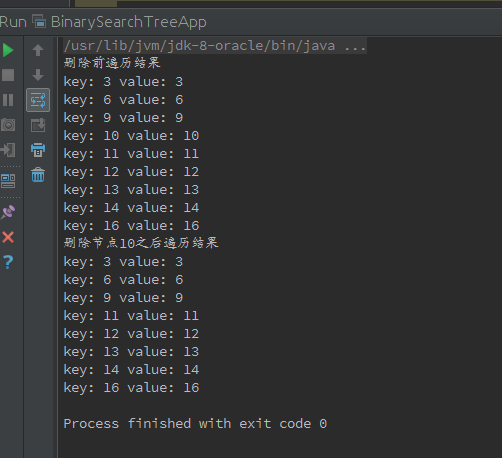Screen dimensions: 502x458
Task: Click the Up the Stack Trace arrow
Action: (x=38, y=50)
